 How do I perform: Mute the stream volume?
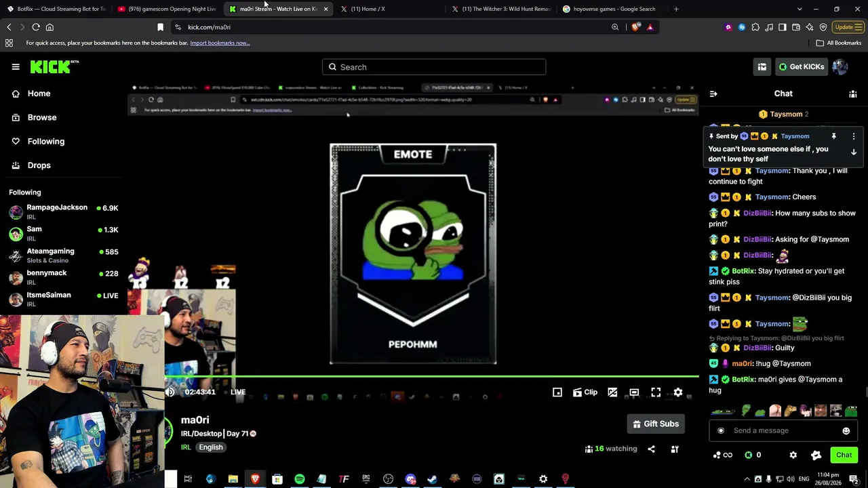click(x=170, y=392)
